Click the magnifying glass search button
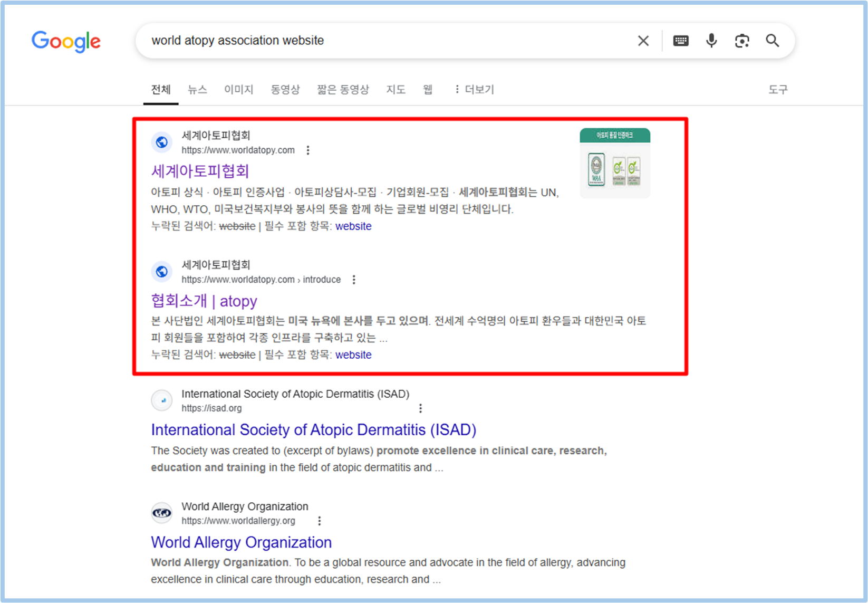Image resolution: width=868 pixels, height=603 pixels. point(773,41)
